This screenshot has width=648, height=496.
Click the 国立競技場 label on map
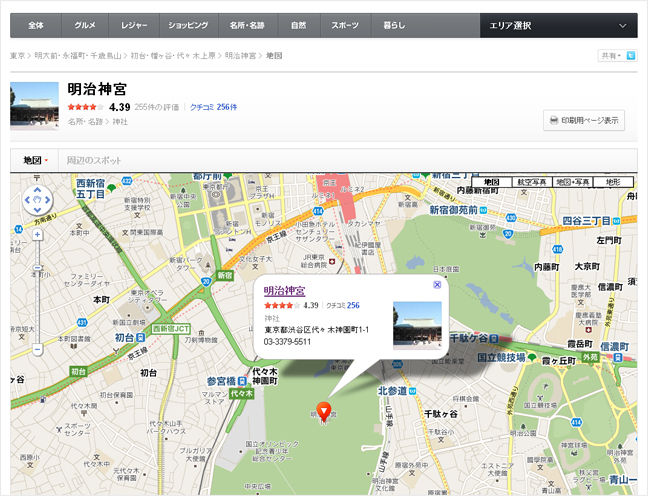click(501, 357)
